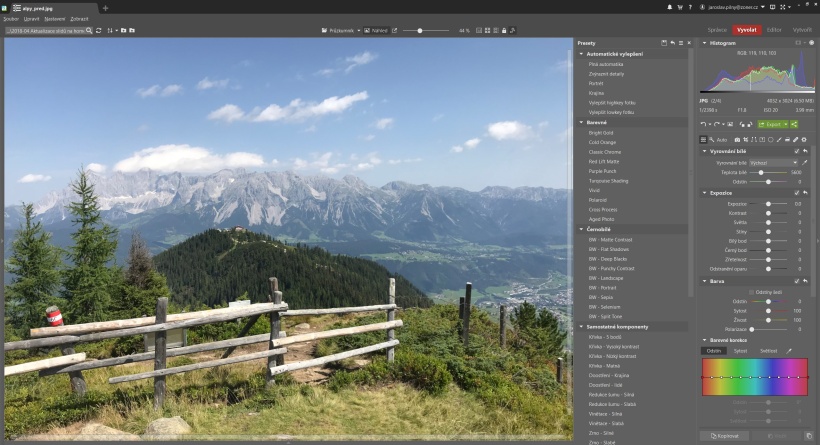
Task: Collapse Automatické vylepšení group
Action: [581, 54]
